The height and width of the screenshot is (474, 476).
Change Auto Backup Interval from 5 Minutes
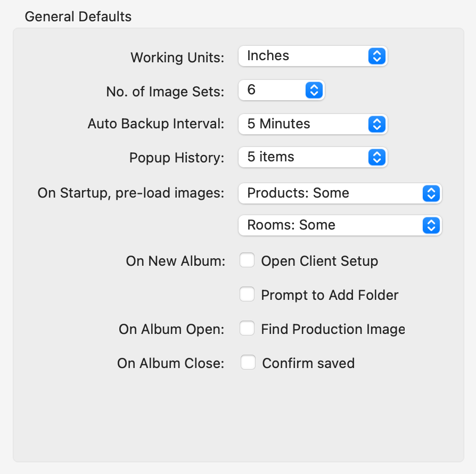pyautogui.click(x=313, y=124)
